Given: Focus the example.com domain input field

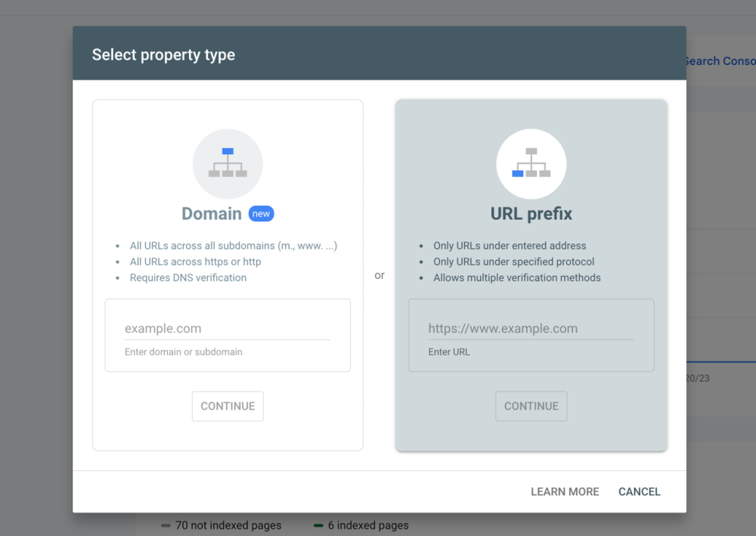Looking at the screenshot, I should 228,329.
